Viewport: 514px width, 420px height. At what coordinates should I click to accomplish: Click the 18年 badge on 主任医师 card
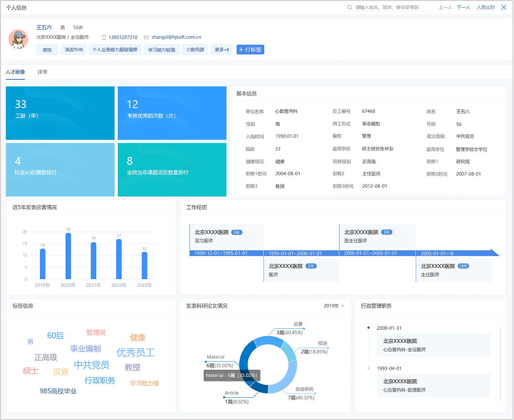[463, 266]
